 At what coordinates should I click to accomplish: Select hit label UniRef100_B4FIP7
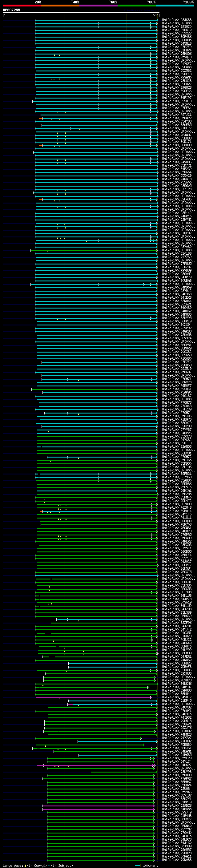tap(177, 98)
